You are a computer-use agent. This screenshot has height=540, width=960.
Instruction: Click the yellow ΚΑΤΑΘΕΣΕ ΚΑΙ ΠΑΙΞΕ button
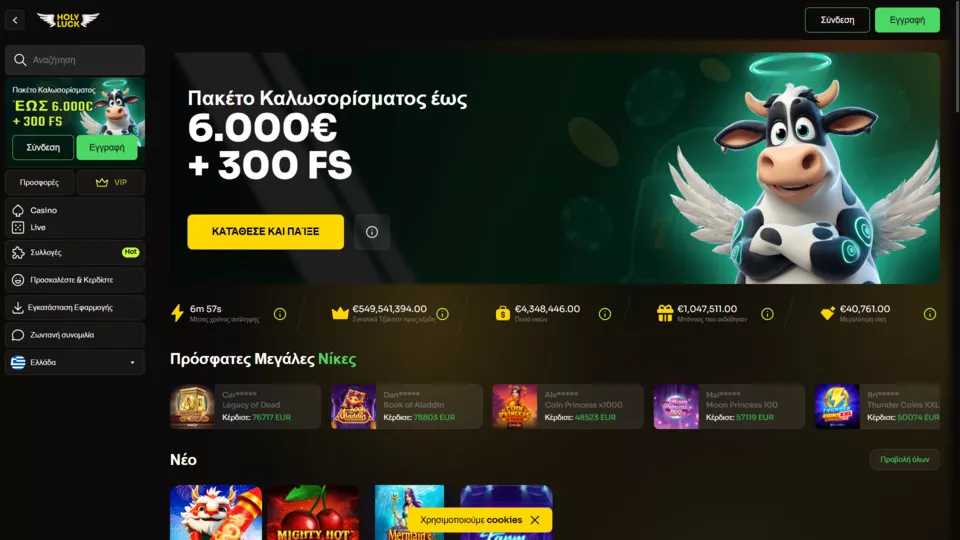[265, 232]
